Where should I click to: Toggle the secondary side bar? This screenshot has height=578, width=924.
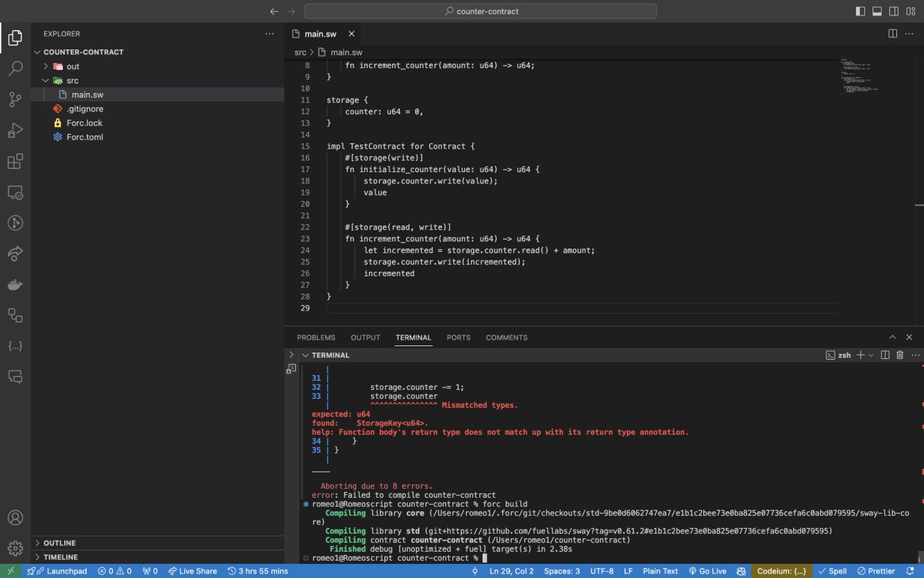893,12
